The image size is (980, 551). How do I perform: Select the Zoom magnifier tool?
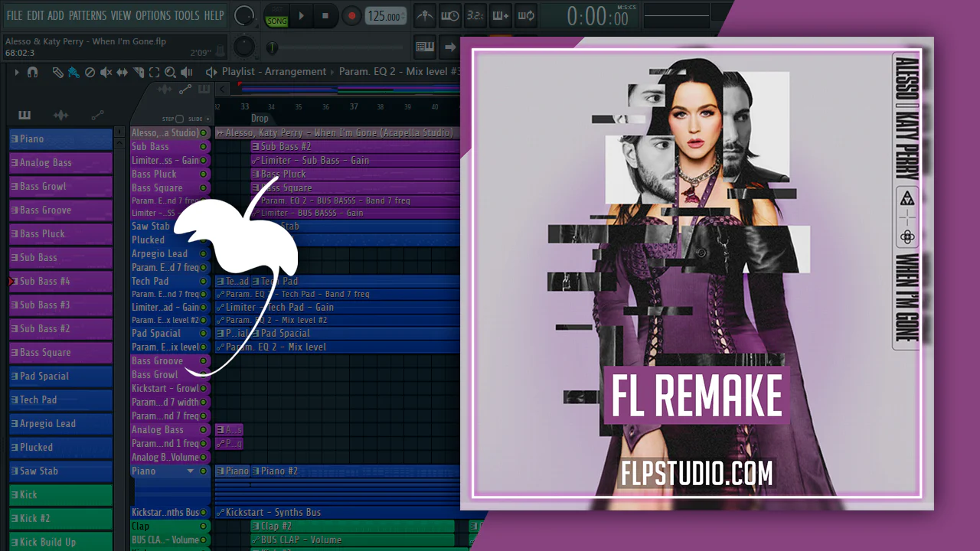(170, 72)
